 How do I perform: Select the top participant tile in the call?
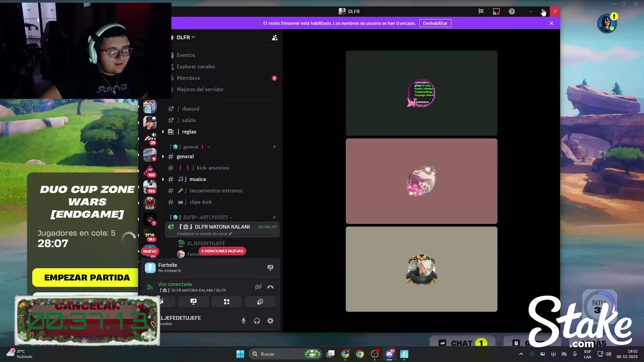[x=422, y=93]
